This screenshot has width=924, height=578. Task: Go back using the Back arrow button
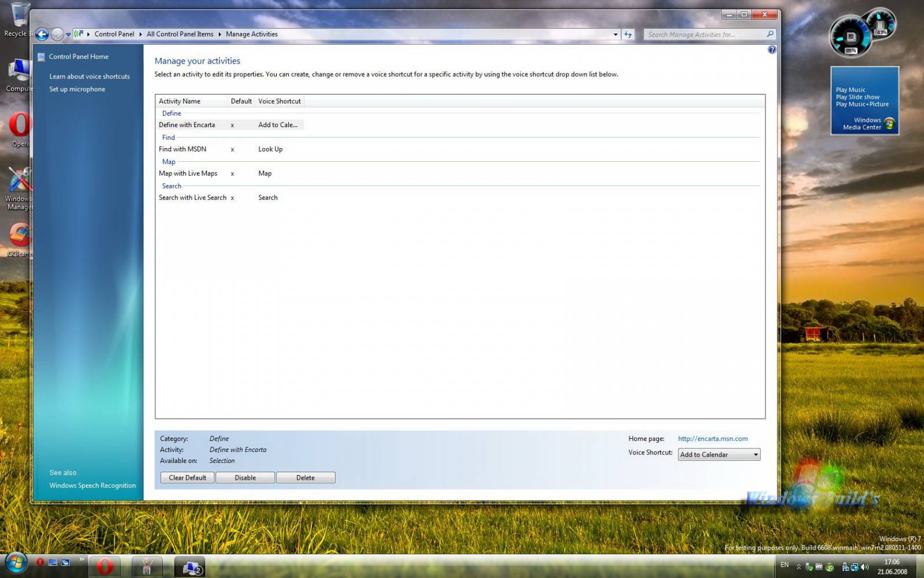[x=42, y=34]
